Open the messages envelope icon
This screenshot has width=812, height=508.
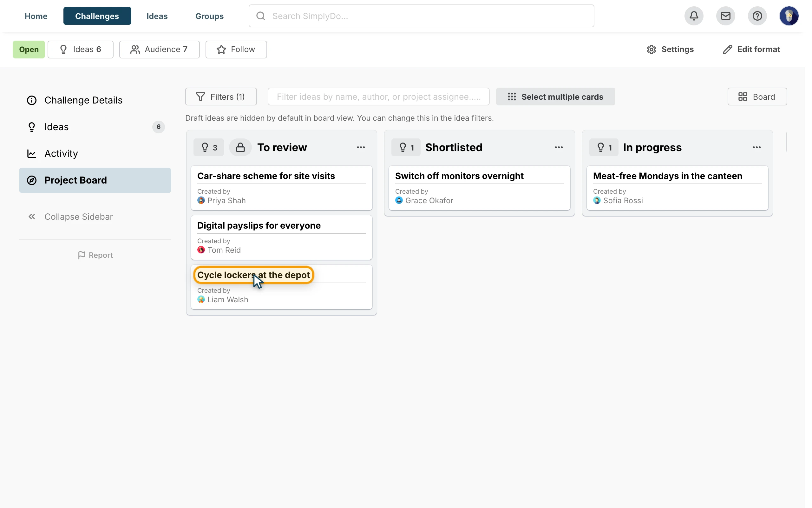[725, 16]
